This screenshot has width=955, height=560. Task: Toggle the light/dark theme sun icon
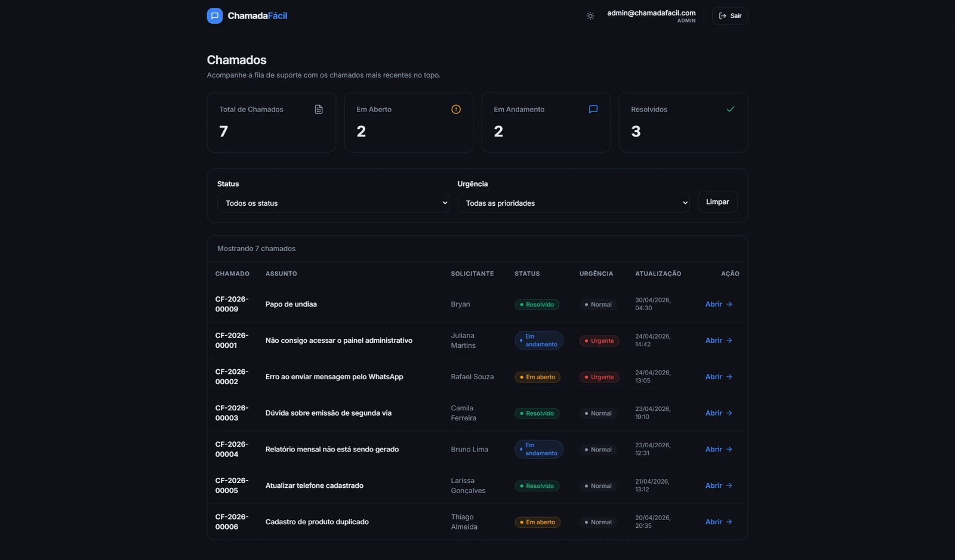click(590, 16)
